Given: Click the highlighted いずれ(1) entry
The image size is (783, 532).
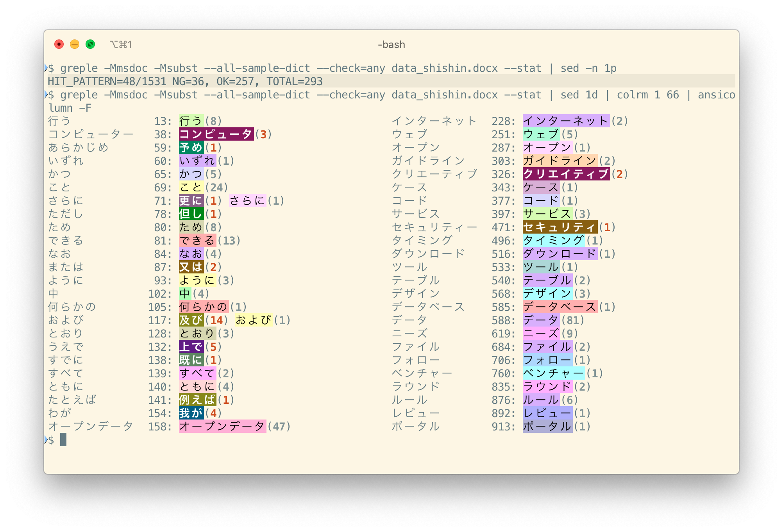Looking at the screenshot, I should 197,161.
